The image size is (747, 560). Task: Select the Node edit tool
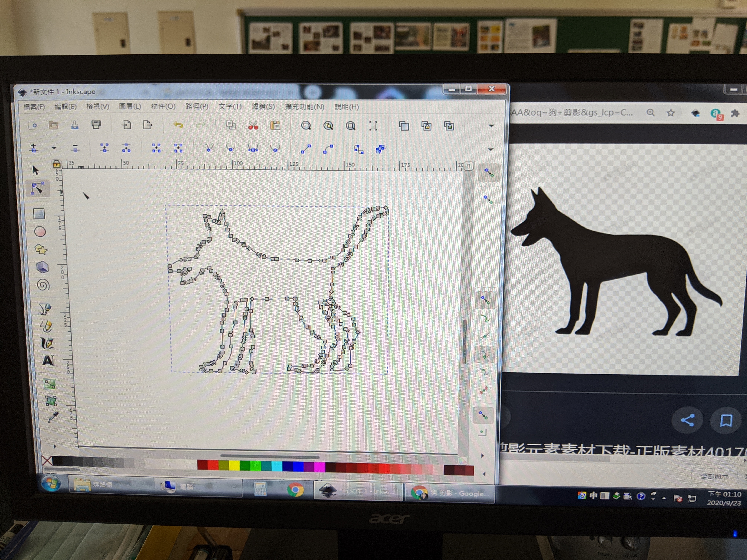tap(37, 189)
